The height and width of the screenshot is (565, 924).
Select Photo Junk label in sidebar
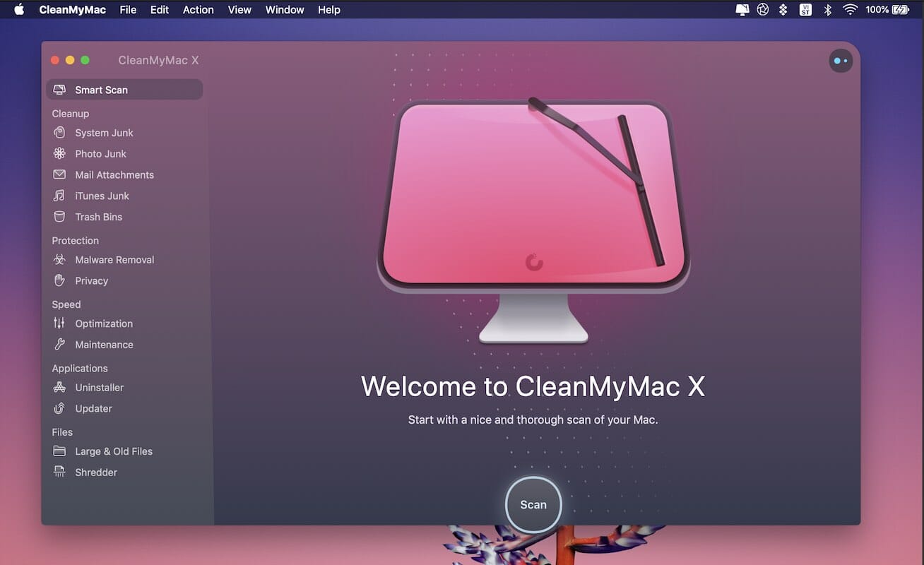pyautogui.click(x=101, y=154)
